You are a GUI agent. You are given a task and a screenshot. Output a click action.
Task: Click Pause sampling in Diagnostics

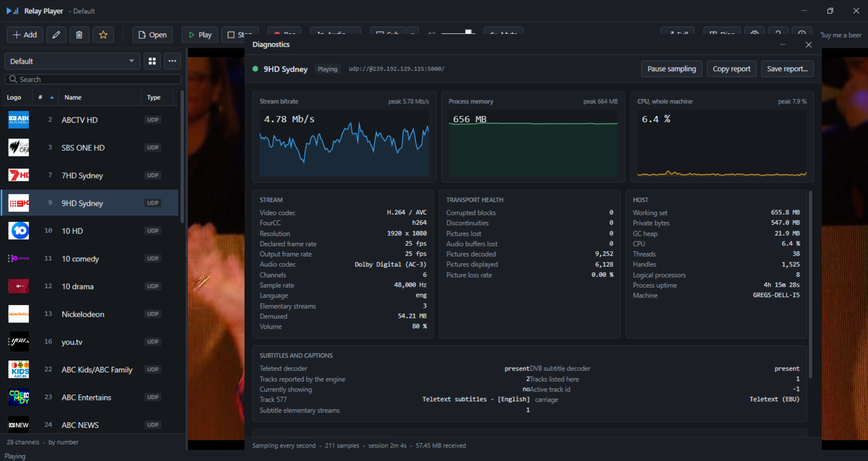pos(671,69)
